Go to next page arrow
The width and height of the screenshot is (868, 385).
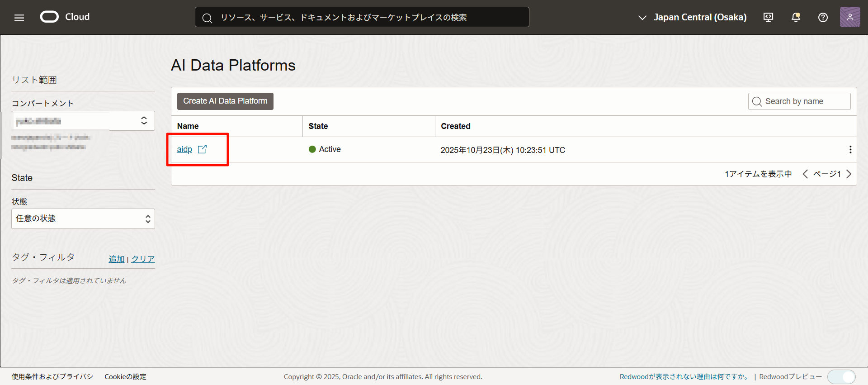coord(849,174)
